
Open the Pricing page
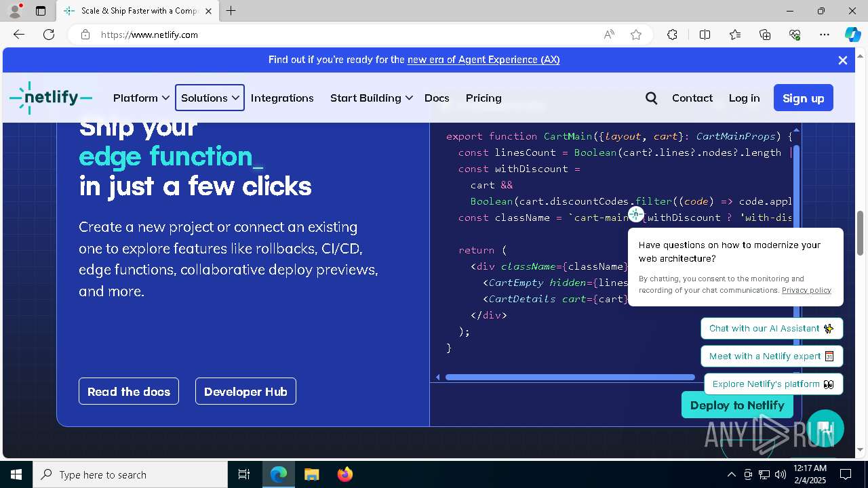[484, 98]
